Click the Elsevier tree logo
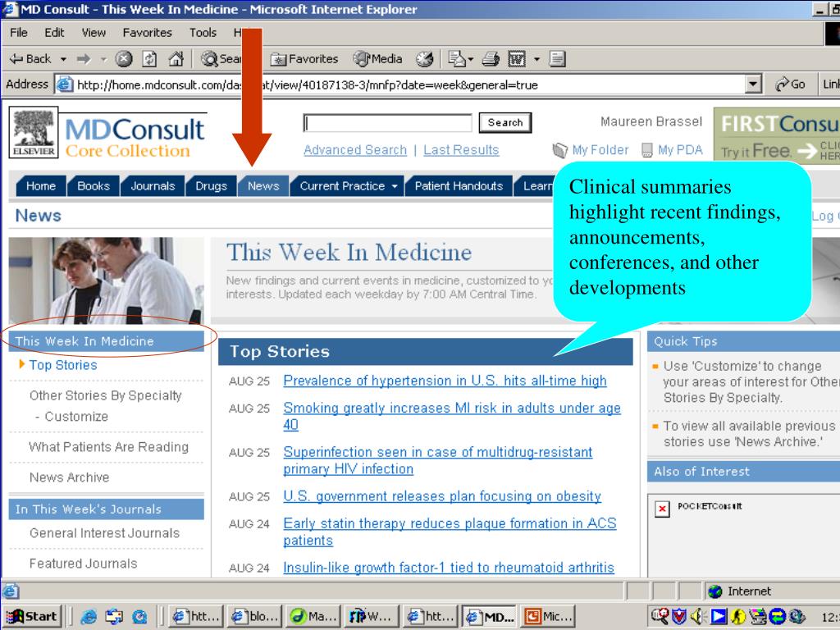The width and height of the screenshot is (840, 630). (34, 132)
